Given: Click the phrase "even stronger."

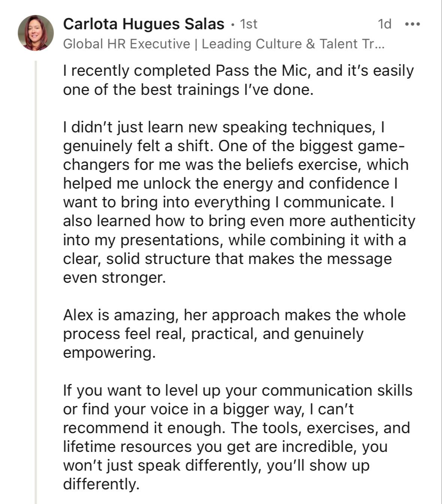Looking at the screenshot, I should point(114,278).
